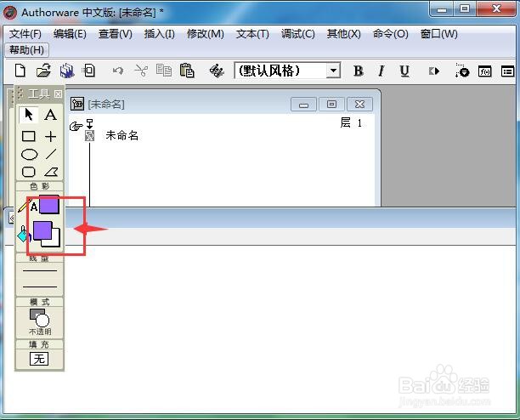Click the fill pattern box
Screen dimensions: 520x420
(39, 359)
